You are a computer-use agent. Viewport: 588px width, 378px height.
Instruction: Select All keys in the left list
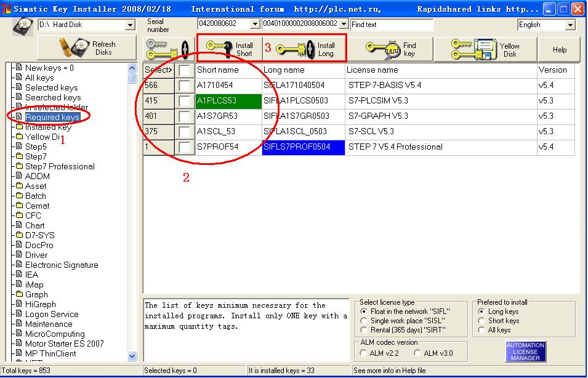[x=39, y=78]
